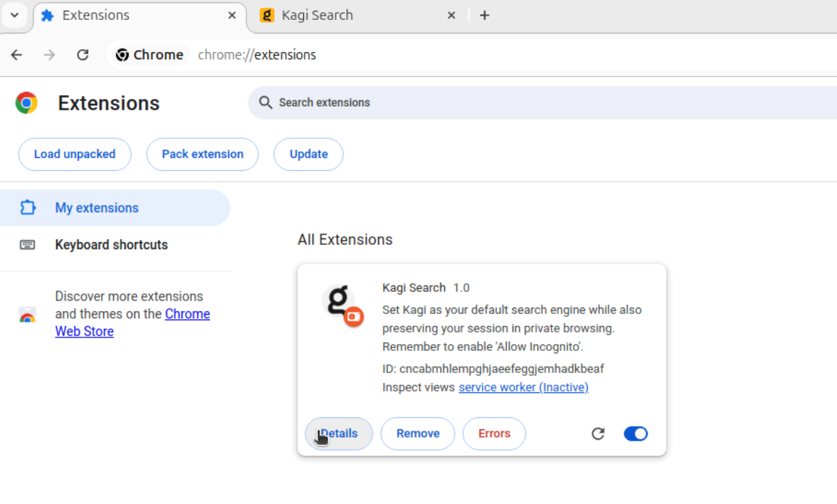Disable the Kagi Search extension toggle
Image resolution: width=837 pixels, height=504 pixels.
[635, 434]
